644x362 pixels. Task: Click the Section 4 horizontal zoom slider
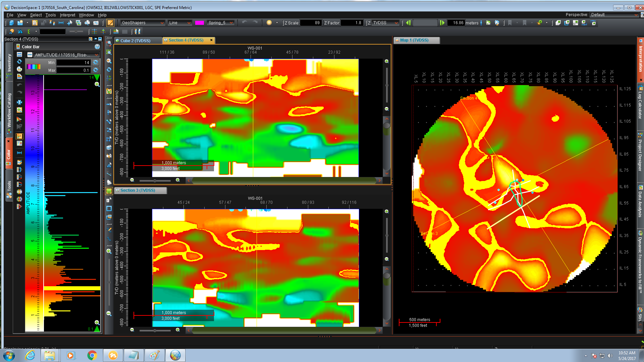(x=155, y=181)
